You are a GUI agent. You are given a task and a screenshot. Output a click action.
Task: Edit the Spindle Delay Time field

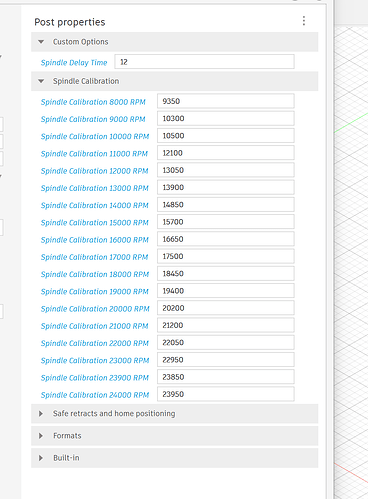point(204,62)
